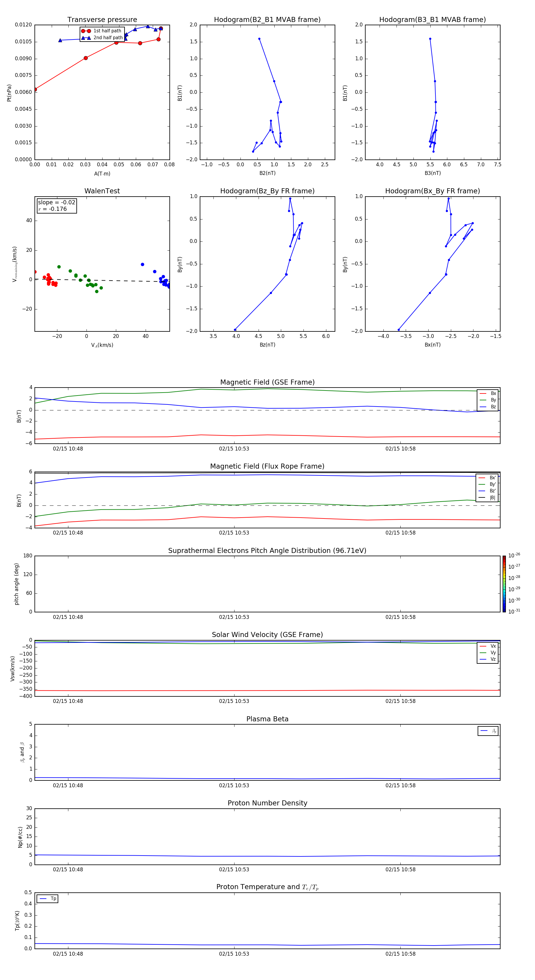The width and height of the screenshot is (535, 980).
Task: Click the "slope = -0.02" annotation text
Action: (x=56, y=203)
